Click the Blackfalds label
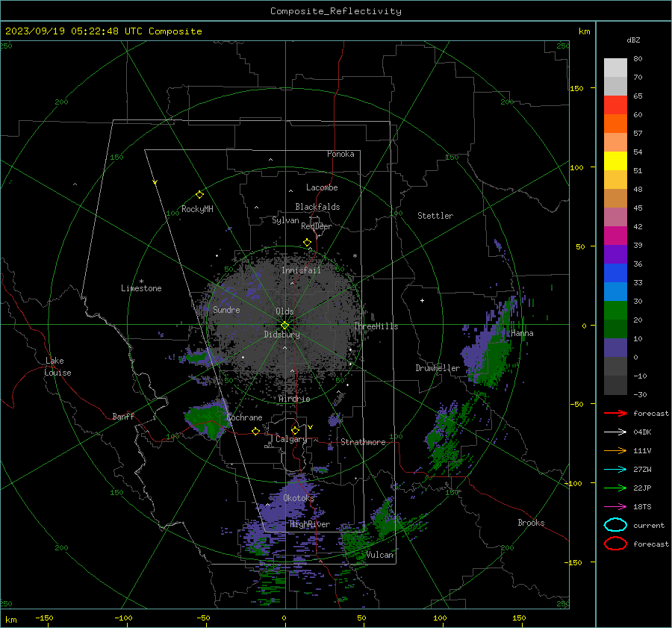Viewport: 672px width, 628px height. (x=317, y=207)
